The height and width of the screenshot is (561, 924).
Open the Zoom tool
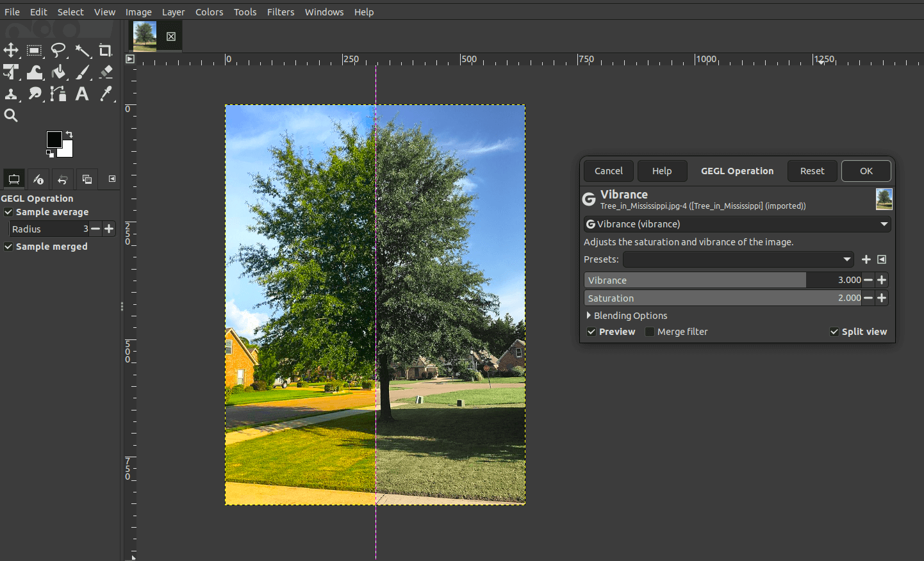(x=11, y=115)
